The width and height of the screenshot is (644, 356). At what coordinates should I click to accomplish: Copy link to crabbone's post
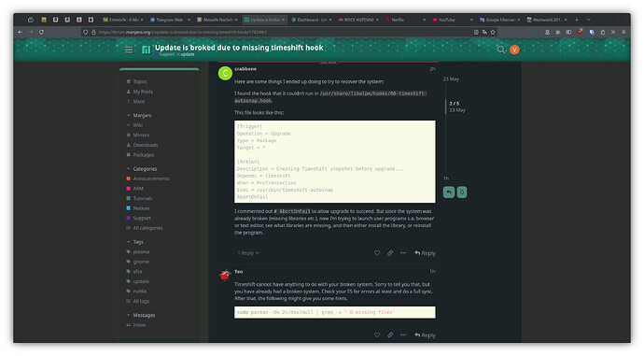390,253
